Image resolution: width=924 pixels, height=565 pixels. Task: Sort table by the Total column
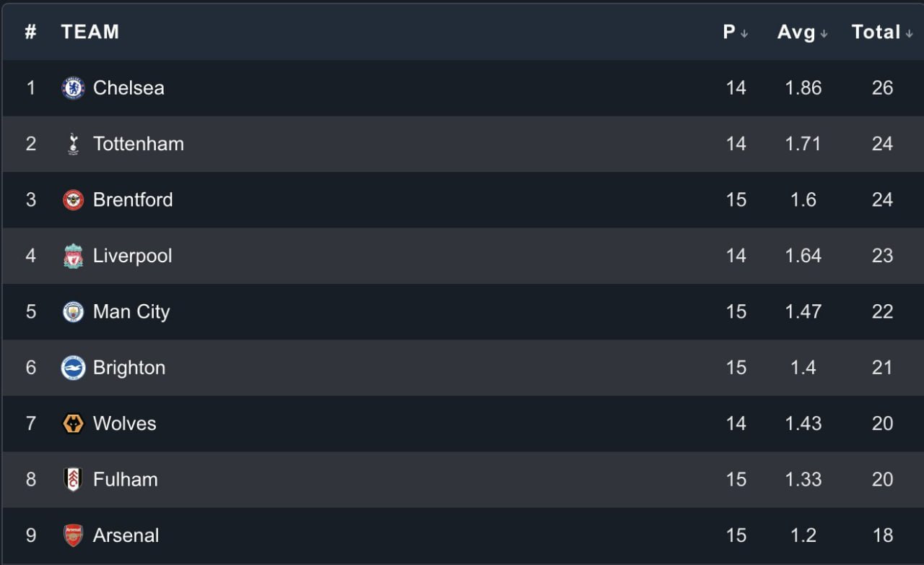tap(881, 32)
